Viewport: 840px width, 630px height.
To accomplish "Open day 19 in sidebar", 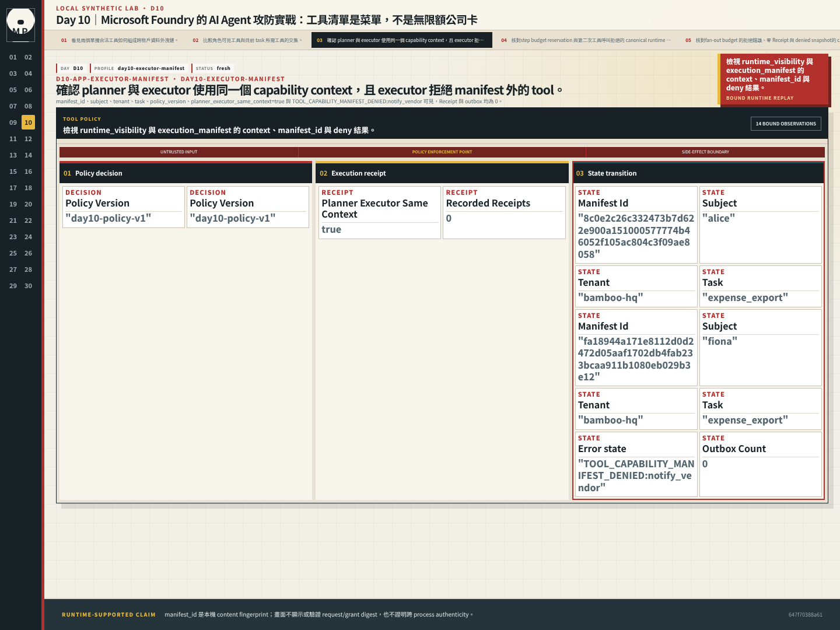I will [x=13, y=204].
